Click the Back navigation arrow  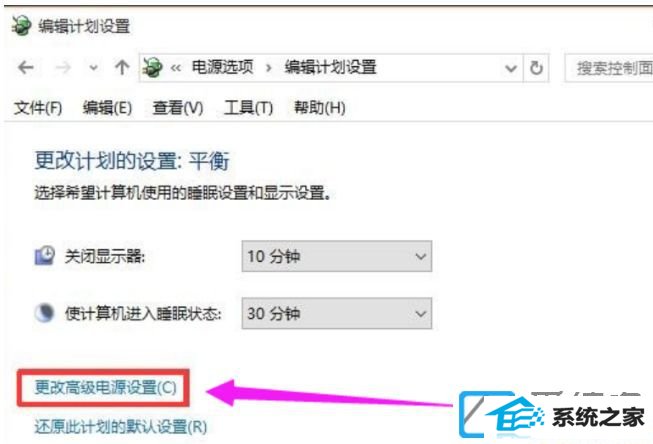26,67
